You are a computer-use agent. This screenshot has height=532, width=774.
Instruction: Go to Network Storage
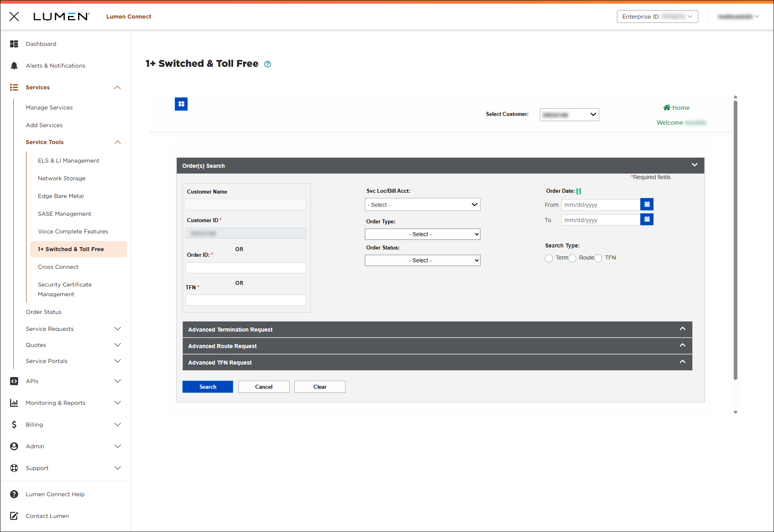(x=62, y=178)
